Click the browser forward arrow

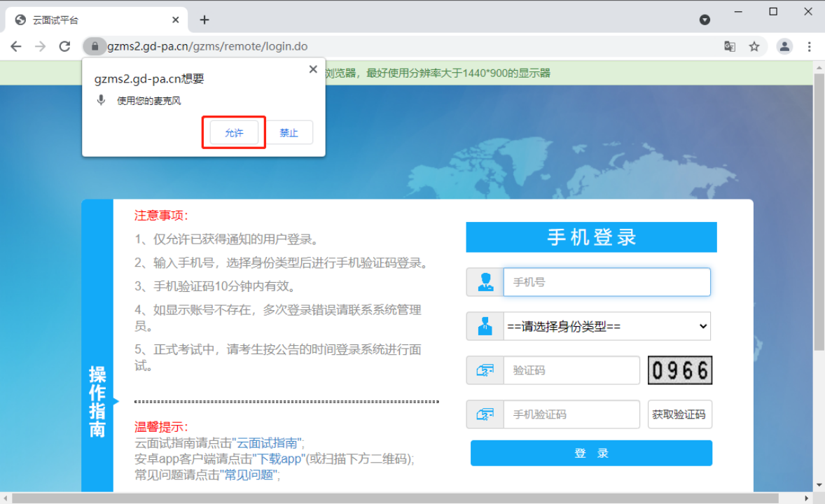[40, 46]
